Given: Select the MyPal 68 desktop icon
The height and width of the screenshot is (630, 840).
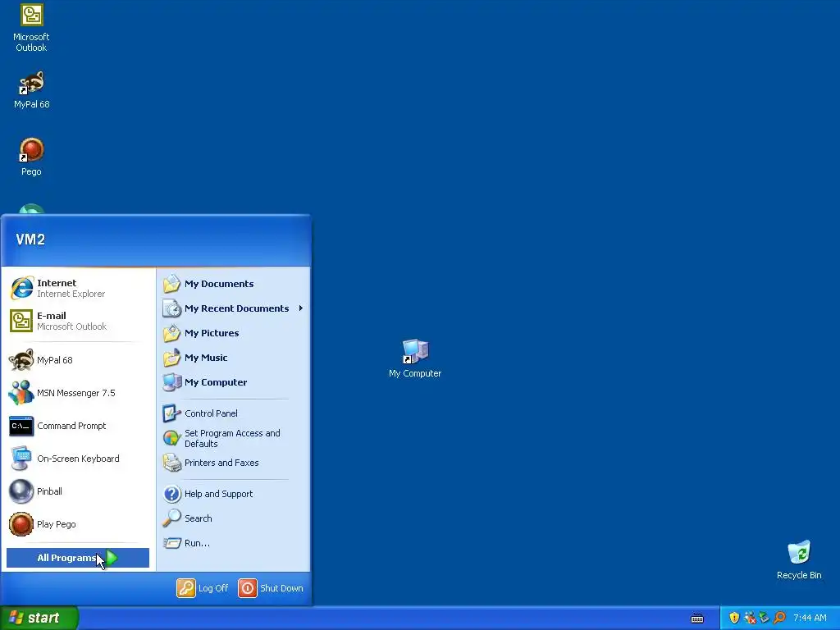Looking at the screenshot, I should 31,90.
